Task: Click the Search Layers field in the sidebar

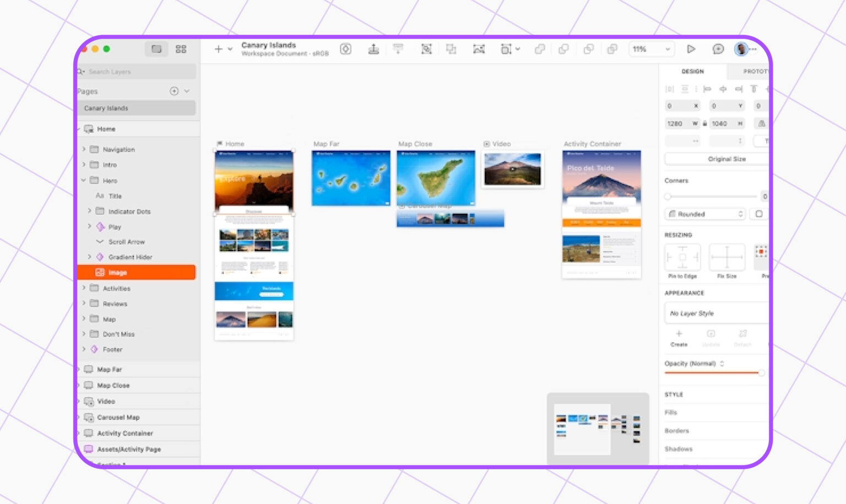Action: pyautogui.click(x=137, y=71)
